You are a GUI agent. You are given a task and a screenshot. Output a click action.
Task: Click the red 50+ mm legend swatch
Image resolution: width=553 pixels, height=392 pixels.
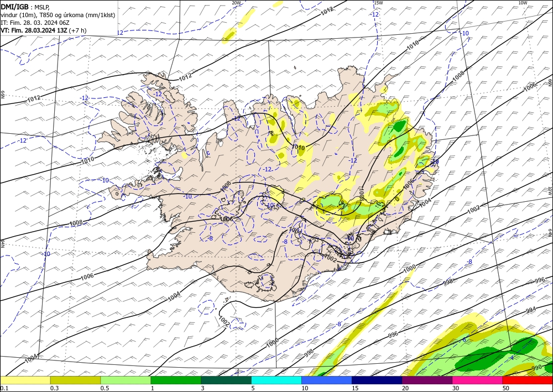point(528,380)
